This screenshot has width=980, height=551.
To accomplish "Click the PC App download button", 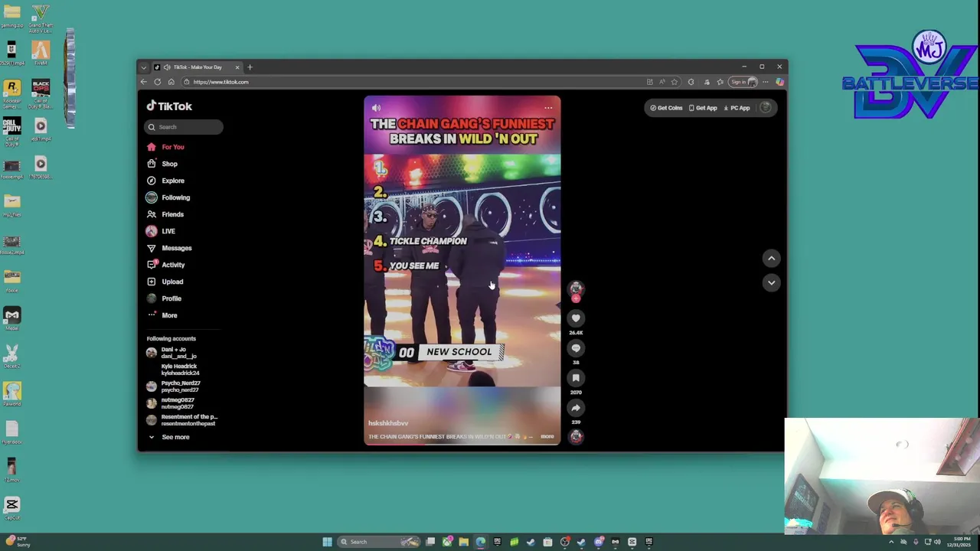I will [x=737, y=108].
